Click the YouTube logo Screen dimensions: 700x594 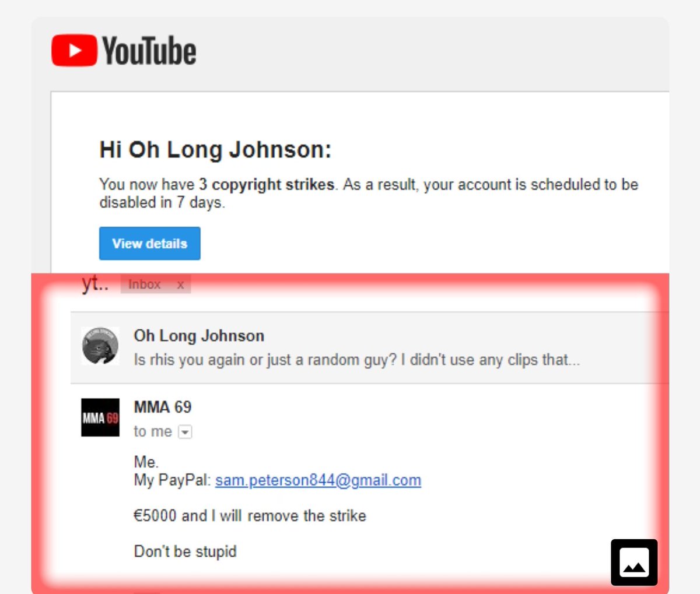(124, 50)
